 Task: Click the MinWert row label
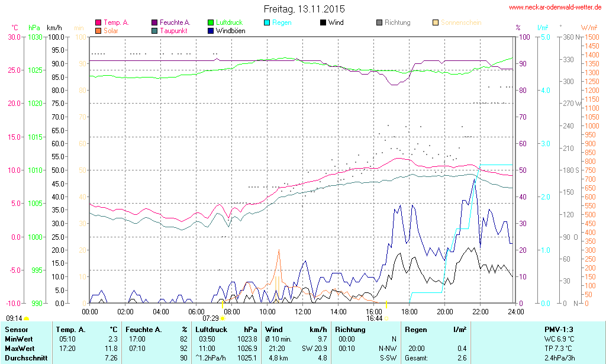pyautogui.click(x=17, y=339)
